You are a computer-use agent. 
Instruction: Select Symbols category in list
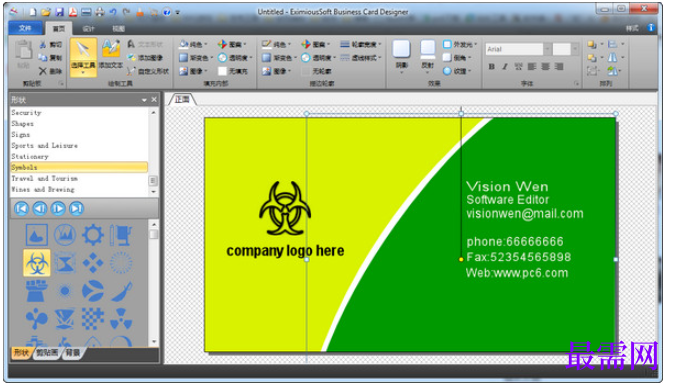79,167
